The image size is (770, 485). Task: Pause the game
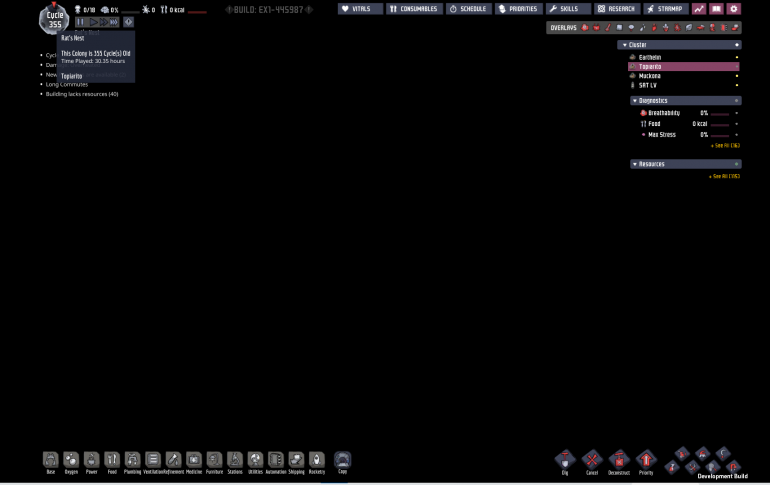click(81, 22)
